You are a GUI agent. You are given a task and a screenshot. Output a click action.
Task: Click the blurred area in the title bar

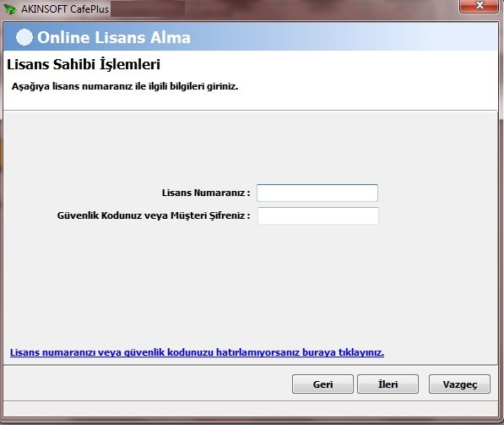pos(148,9)
